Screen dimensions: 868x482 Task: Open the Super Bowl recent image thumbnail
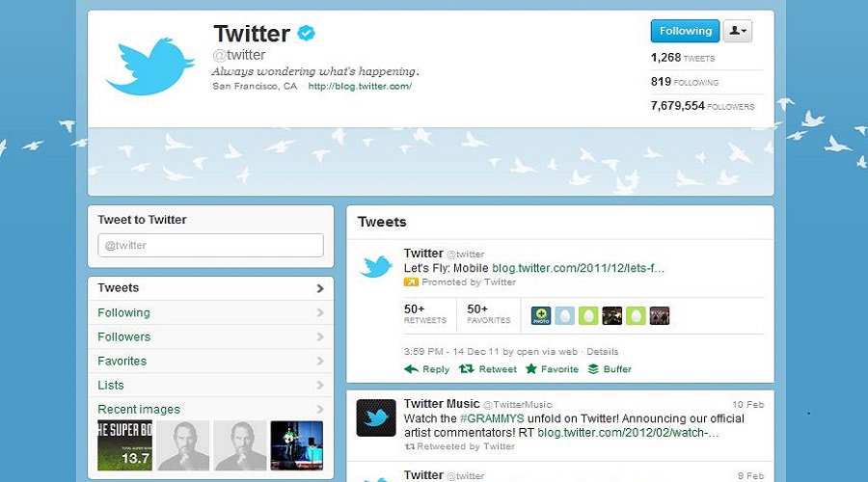coord(124,446)
